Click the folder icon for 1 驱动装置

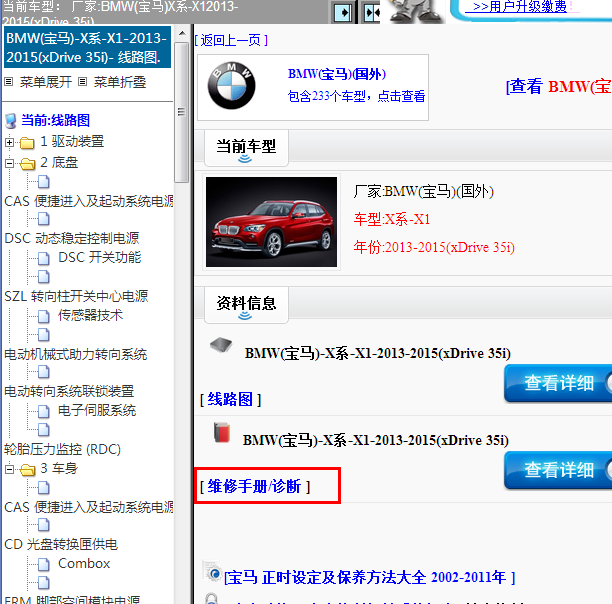[x=27, y=143]
